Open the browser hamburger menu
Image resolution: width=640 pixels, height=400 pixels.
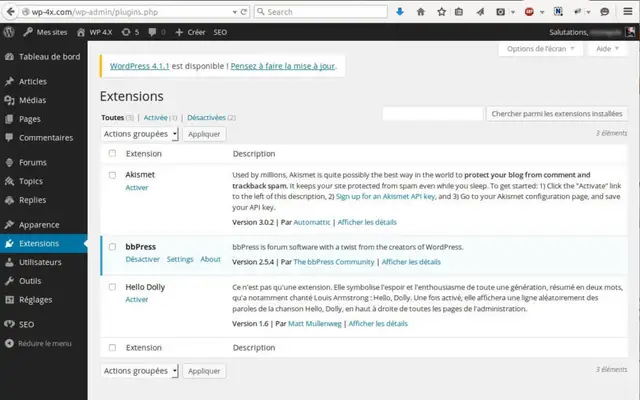628,11
